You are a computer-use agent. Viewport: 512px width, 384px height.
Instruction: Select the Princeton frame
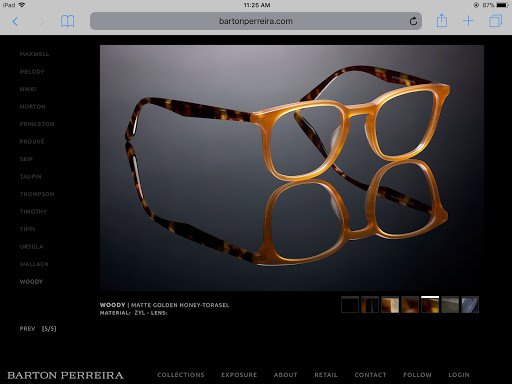click(x=37, y=124)
